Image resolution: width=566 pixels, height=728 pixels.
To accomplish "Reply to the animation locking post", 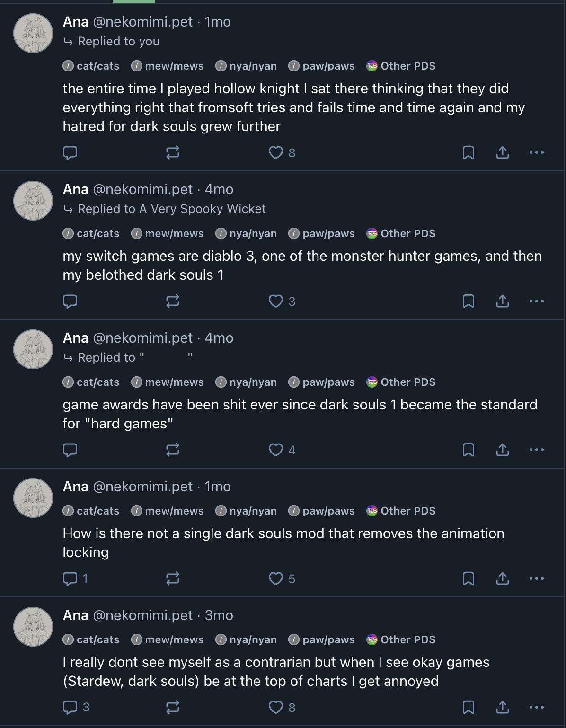I will [x=70, y=579].
